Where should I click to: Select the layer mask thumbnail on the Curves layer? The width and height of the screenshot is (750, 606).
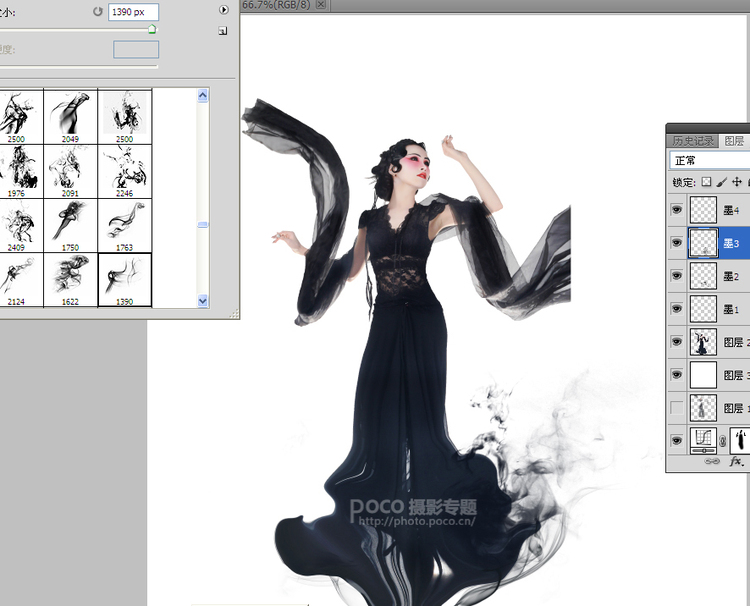click(x=740, y=441)
